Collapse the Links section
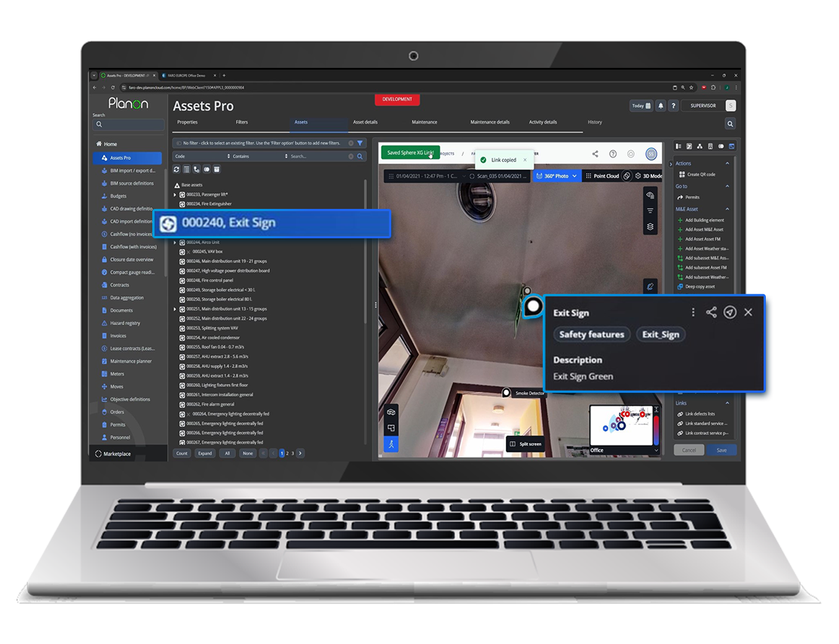 727,403
